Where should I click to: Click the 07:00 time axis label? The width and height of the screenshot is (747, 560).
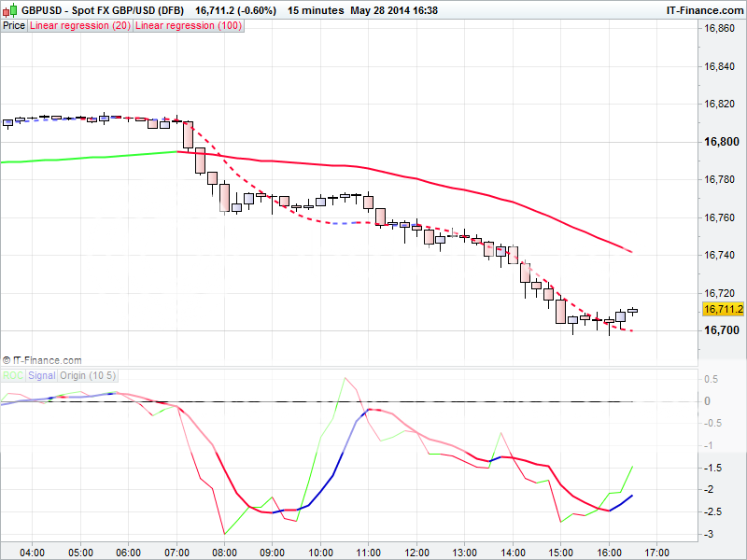[x=176, y=553]
